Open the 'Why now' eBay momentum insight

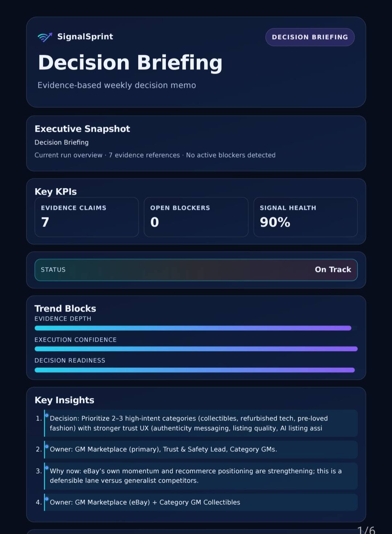point(201,476)
